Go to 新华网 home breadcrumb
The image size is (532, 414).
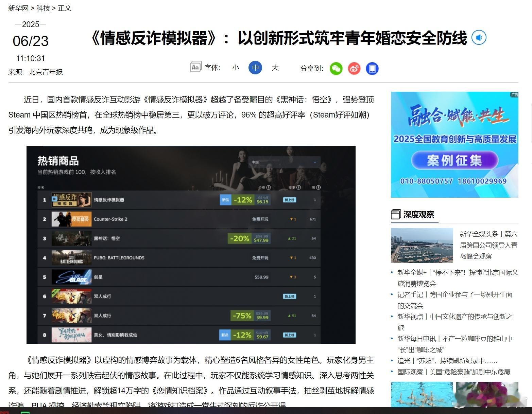point(18,8)
